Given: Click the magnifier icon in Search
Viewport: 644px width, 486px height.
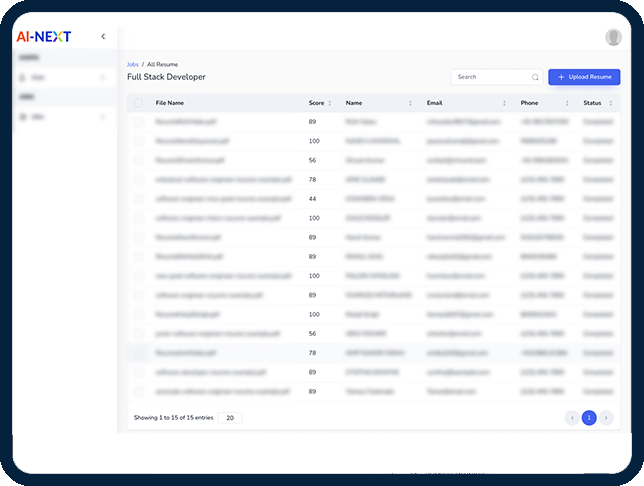Looking at the screenshot, I should [535, 77].
